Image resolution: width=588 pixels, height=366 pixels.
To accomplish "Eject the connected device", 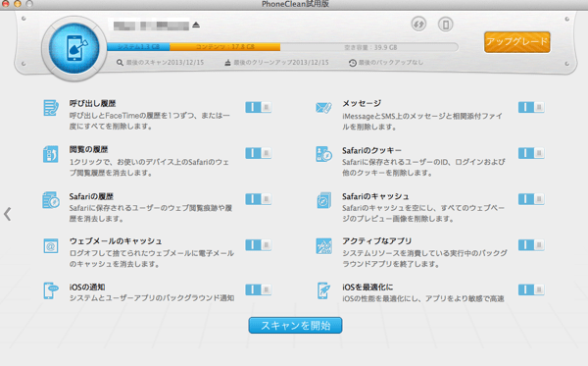I will point(196,25).
